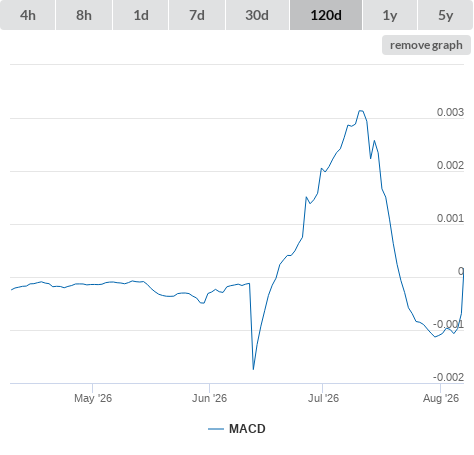Viewport: 474px width, 455px height.
Task: Click the blue MACD legend line marker
Action: 216,429
